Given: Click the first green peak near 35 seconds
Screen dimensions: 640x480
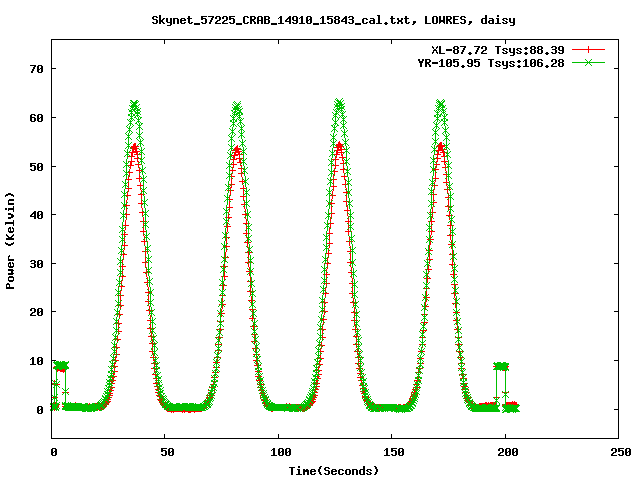Looking at the screenshot, I should tap(134, 104).
